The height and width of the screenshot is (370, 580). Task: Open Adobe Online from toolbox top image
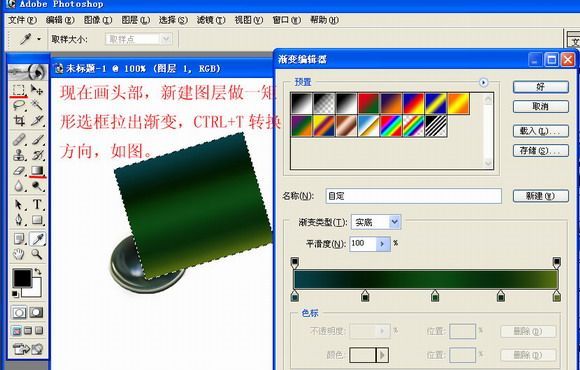(x=28, y=72)
